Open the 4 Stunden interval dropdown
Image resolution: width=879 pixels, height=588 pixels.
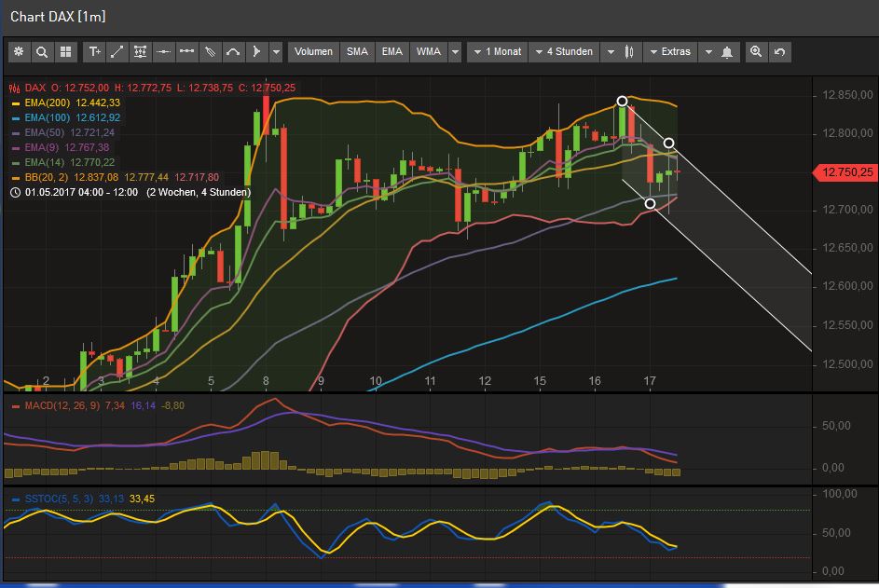(564, 51)
